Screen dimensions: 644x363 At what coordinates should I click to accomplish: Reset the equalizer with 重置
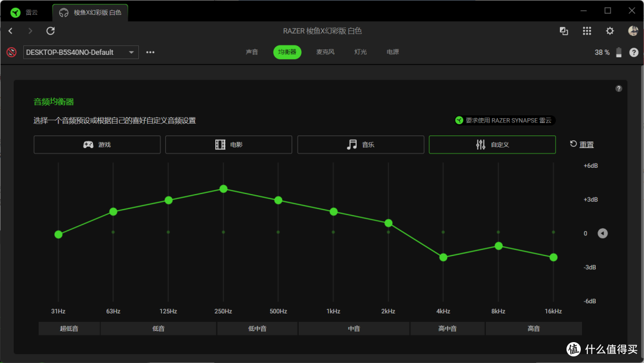point(581,144)
